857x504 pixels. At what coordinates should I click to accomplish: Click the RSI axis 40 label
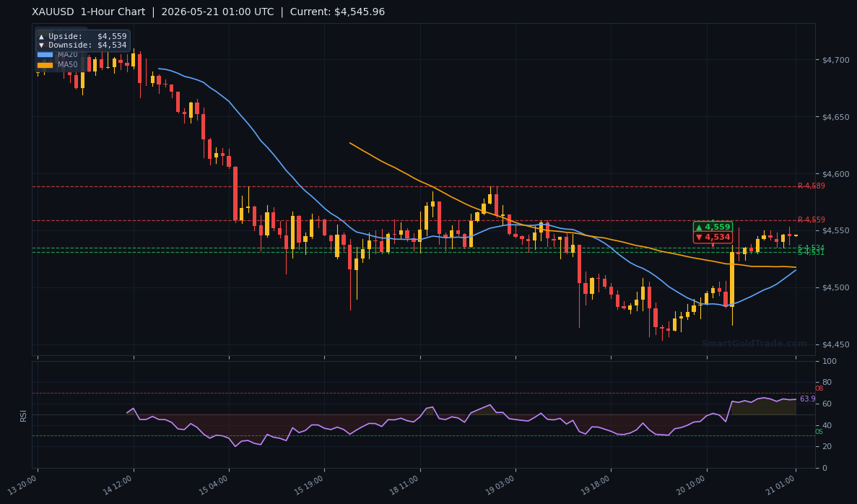[x=827, y=425]
